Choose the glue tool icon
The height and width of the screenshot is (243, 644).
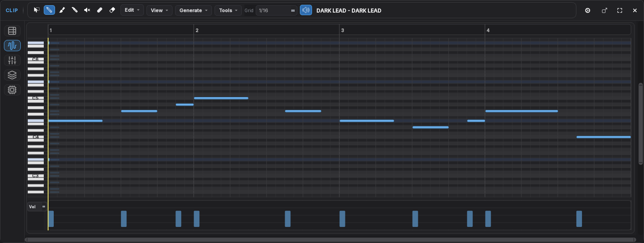coord(100,10)
